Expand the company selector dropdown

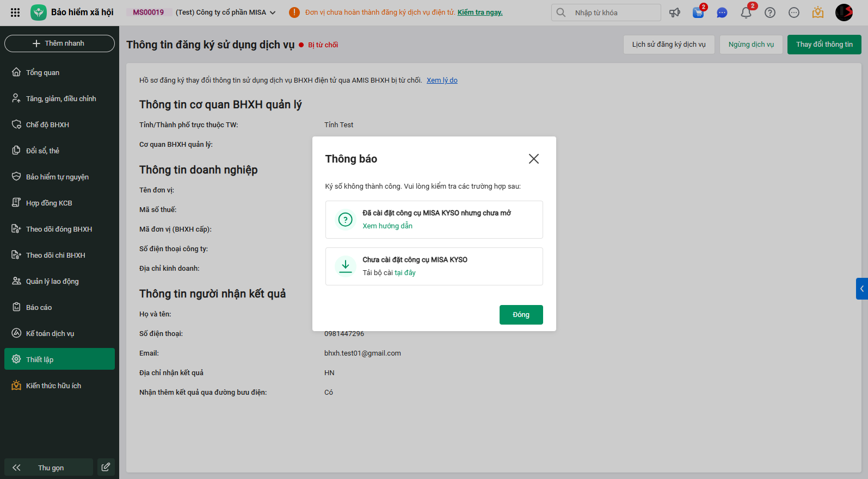273,13
